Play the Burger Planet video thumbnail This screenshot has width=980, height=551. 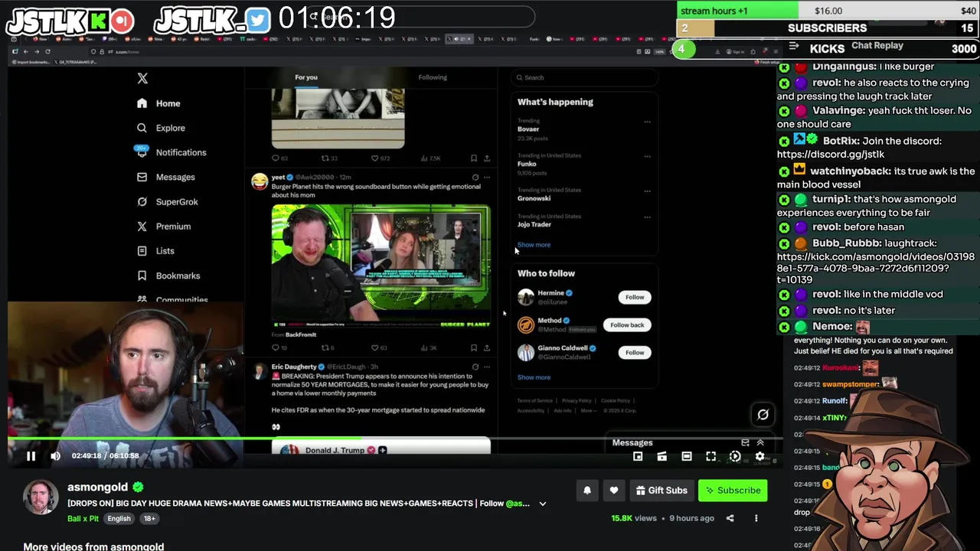[381, 266]
